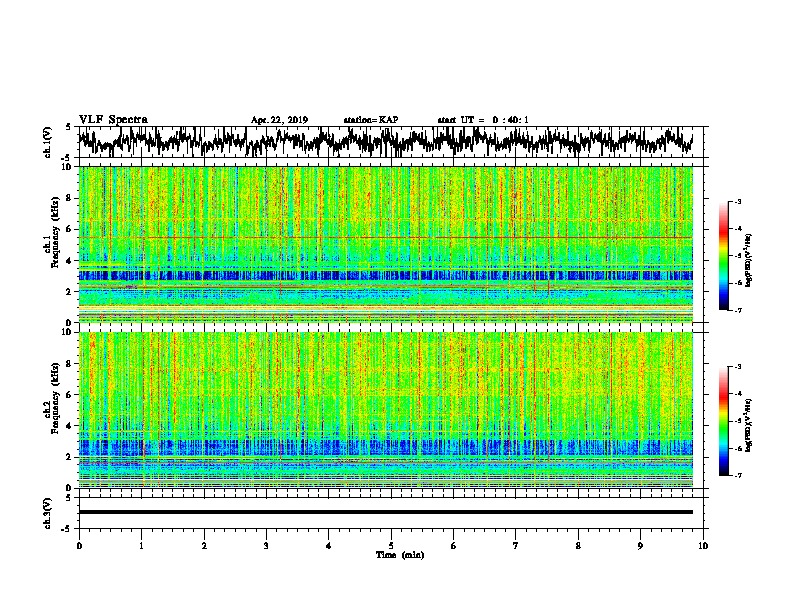
Task: Click the time axis tick label "3"
Action: point(266,546)
